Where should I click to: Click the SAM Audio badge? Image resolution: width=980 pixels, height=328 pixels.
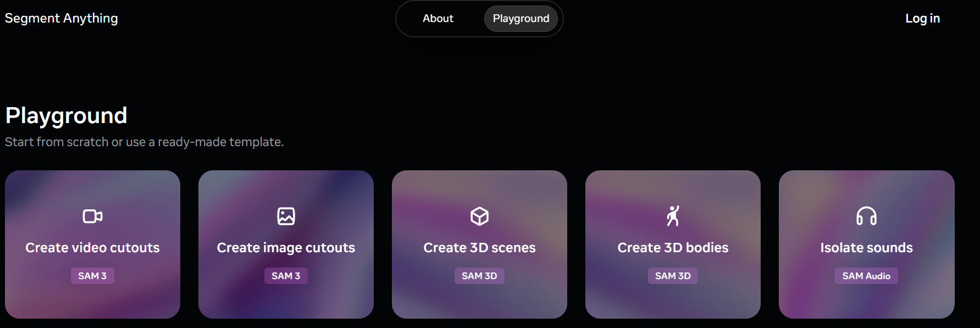(x=866, y=276)
